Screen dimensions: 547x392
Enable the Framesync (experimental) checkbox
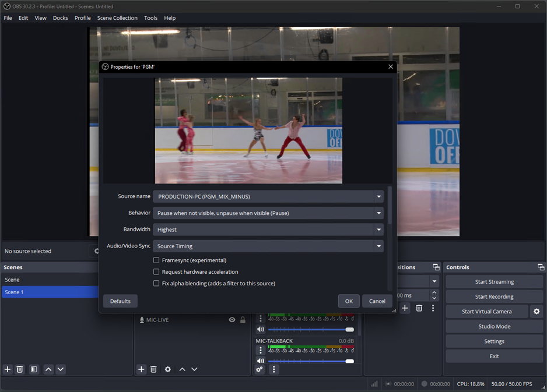(156, 260)
